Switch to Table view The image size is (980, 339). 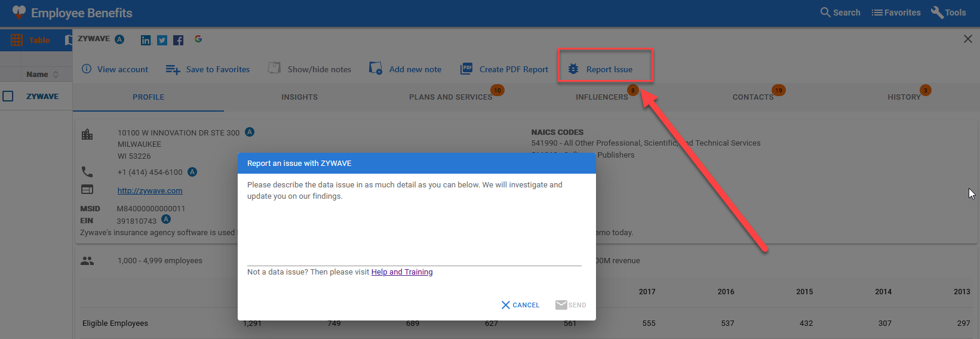(x=30, y=40)
